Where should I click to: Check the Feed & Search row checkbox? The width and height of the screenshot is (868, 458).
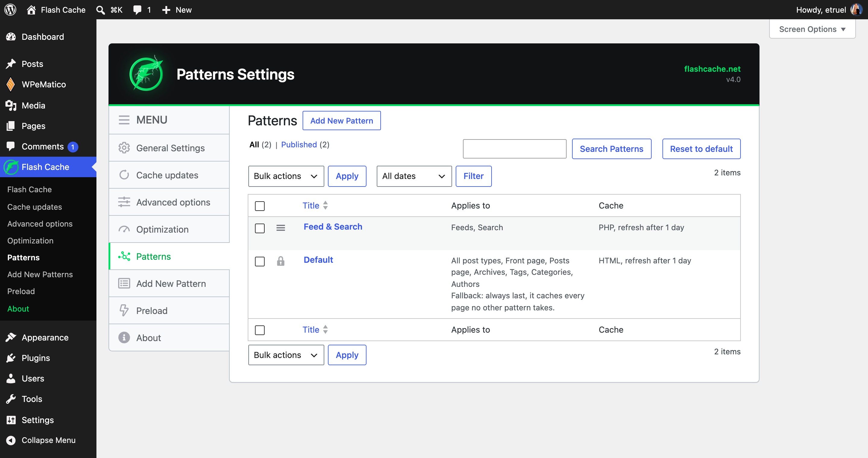260,228
